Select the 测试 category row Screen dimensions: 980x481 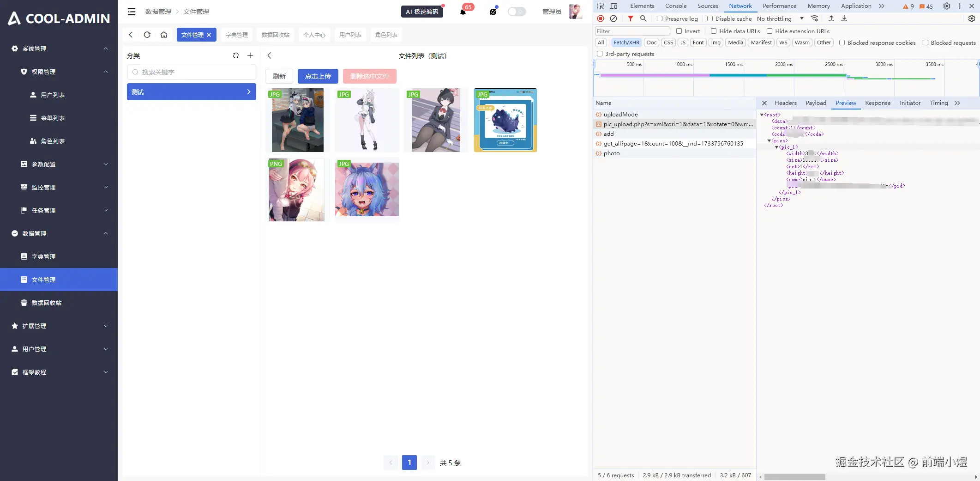(192, 92)
